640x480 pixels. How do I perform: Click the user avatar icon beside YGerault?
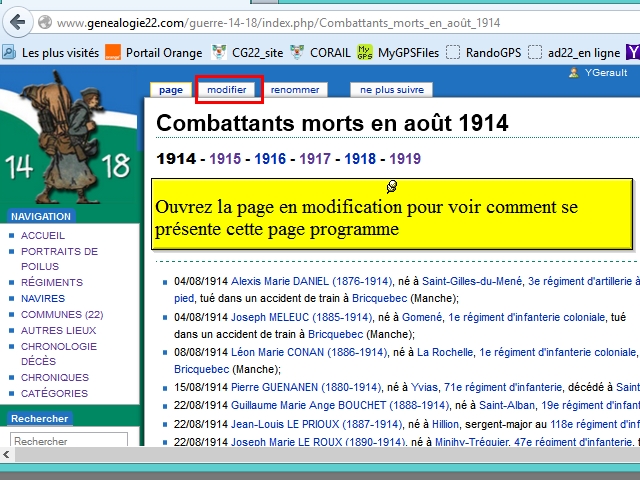click(574, 73)
